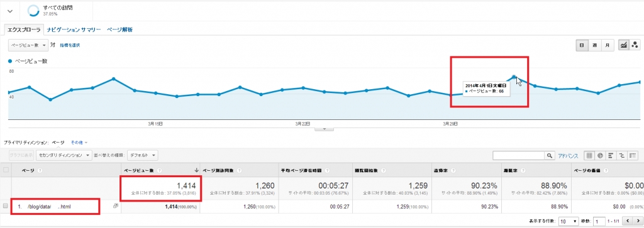
Task: Tick the checkbox for /blog/data row
Action: coord(5,206)
